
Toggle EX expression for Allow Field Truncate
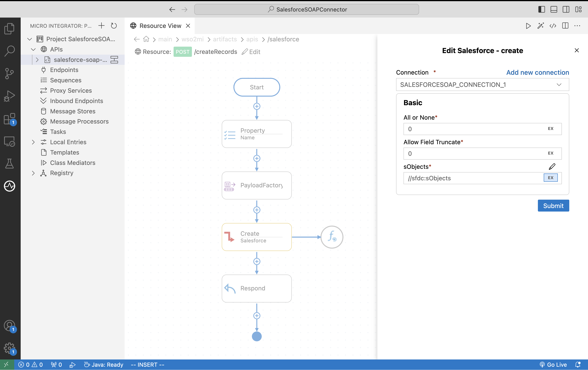550,153
